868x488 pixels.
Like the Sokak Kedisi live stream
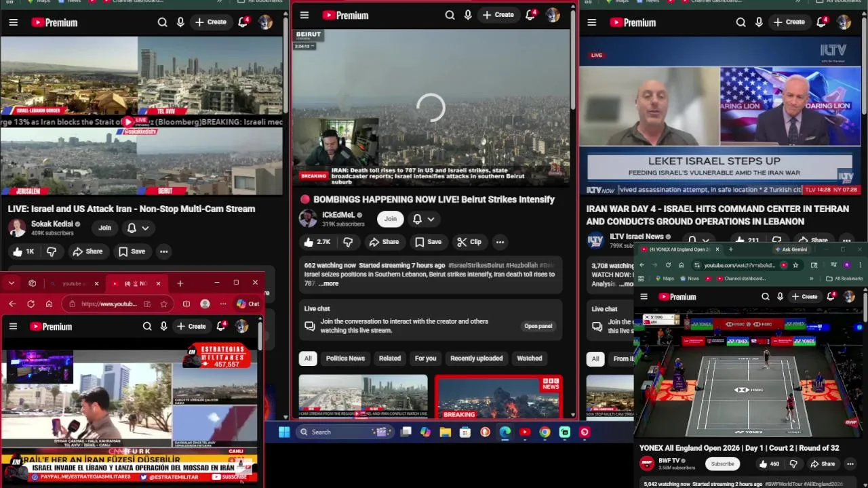(x=22, y=251)
